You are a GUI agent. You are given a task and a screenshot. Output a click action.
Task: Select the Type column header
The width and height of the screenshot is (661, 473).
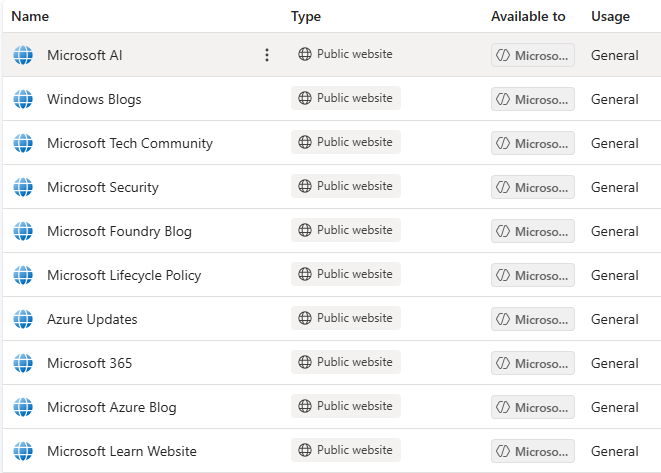pyautogui.click(x=306, y=16)
